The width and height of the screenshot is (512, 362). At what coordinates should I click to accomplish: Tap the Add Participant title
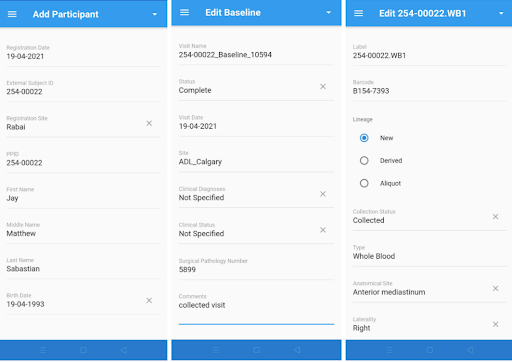point(66,14)
